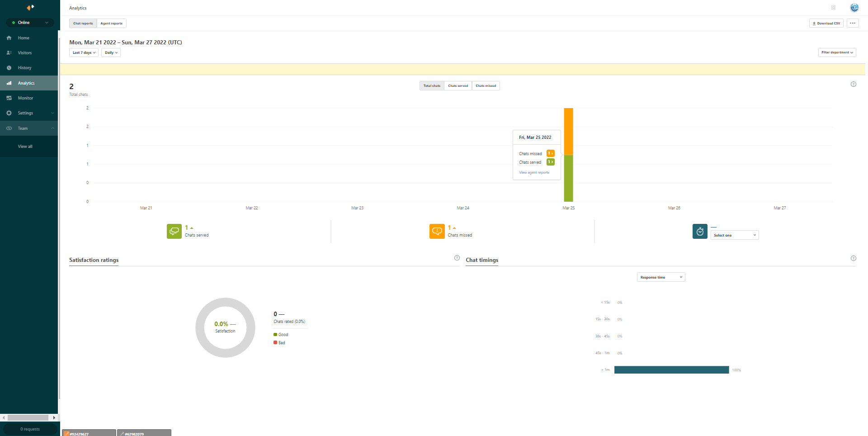This screenshot has width=868, height=436.
Task: Select the Chats served toggle
Action: (x=458, y=86)
